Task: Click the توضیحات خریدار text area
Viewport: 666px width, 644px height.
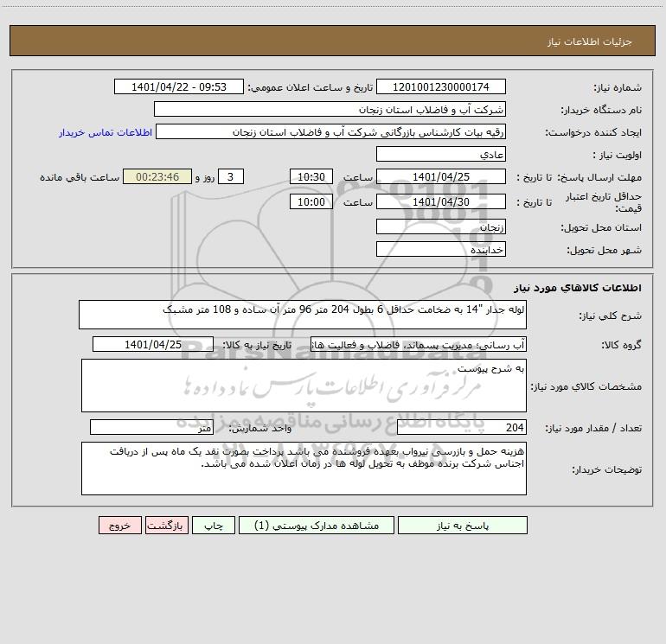Action: [304, 469]
